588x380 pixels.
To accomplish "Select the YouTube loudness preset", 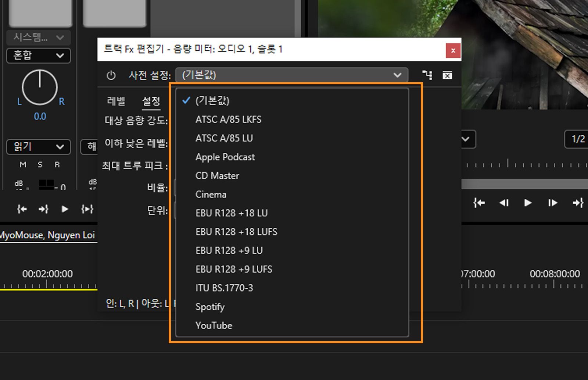I will 214,325.
